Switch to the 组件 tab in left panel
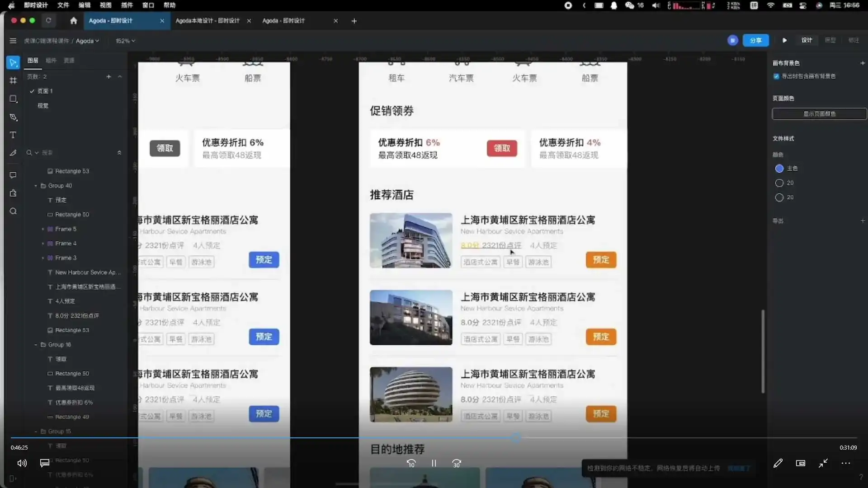 51,60
